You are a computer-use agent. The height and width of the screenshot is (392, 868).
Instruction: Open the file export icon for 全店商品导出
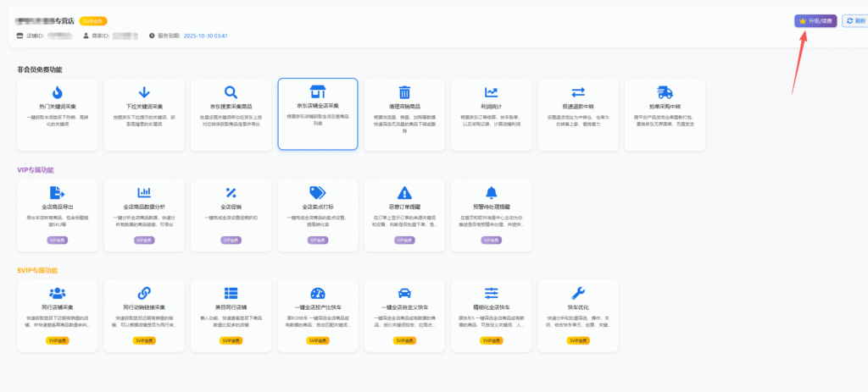57,193
